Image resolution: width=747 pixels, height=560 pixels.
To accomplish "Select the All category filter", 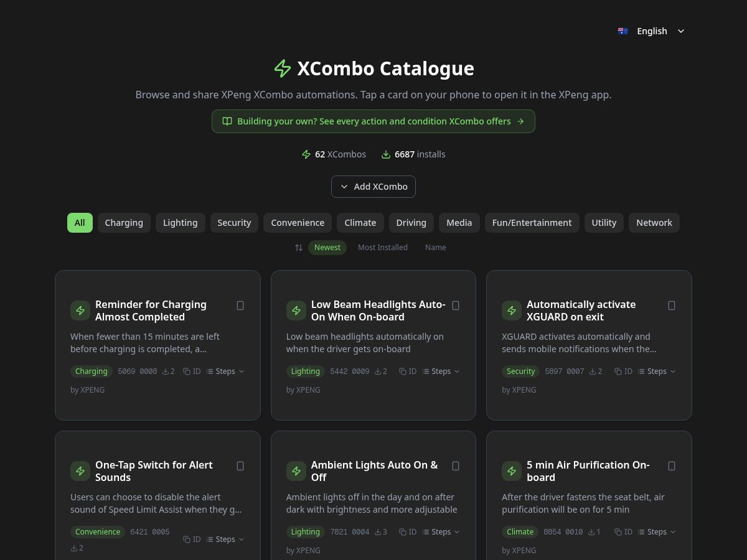I will [x=80, y=223].
